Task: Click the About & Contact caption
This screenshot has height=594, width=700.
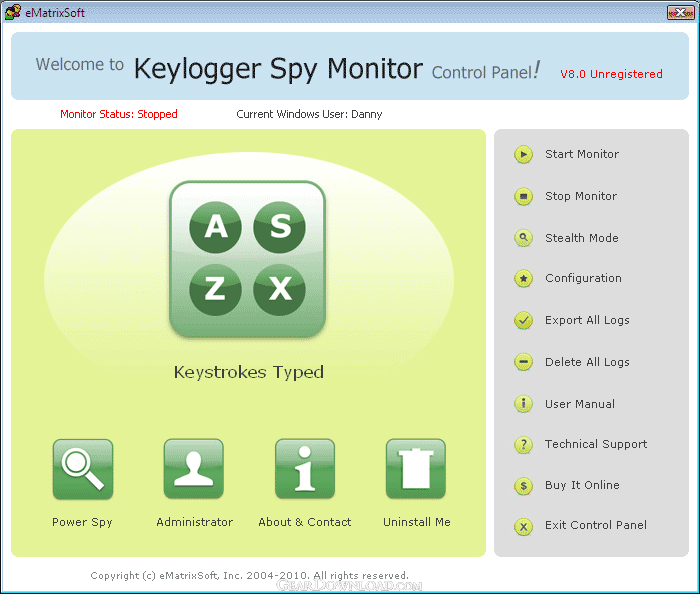Action: click(x=304, y=522)
